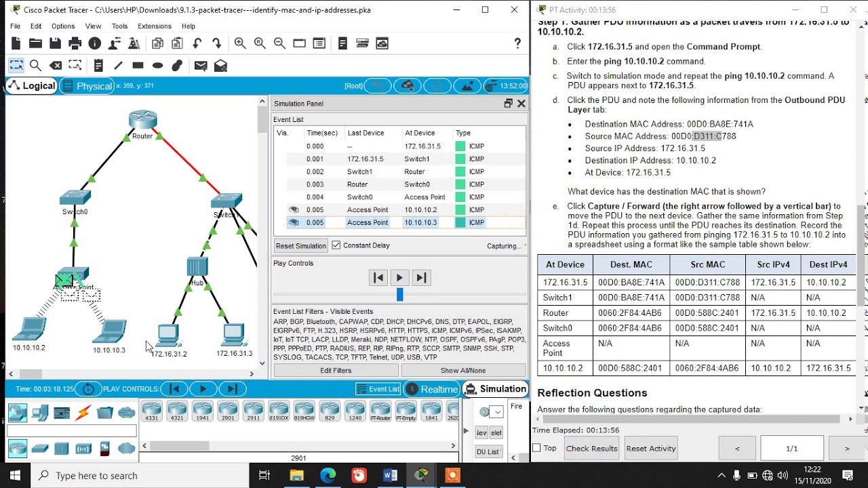This screenshot has height=488, width=868.
Task: Click the Redo arrow icon
Action: point(217,43)
